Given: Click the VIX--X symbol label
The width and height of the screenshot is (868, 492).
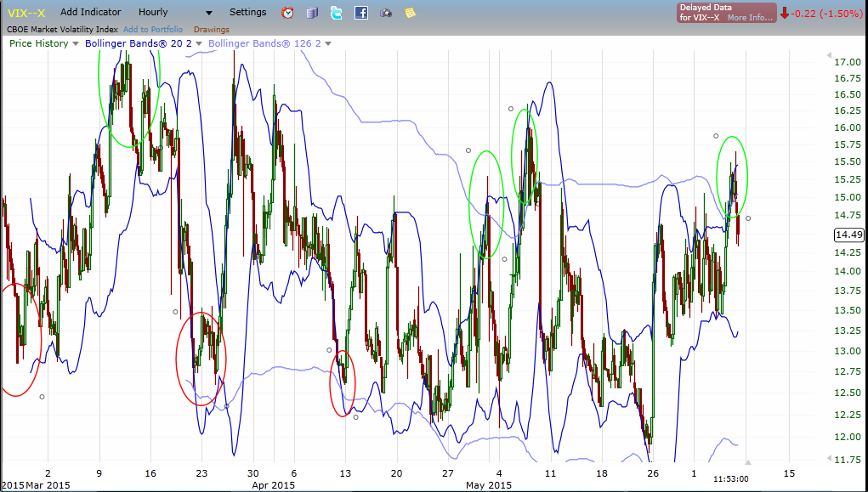Looking at the screenshot, I should click(x=26, y=13).
